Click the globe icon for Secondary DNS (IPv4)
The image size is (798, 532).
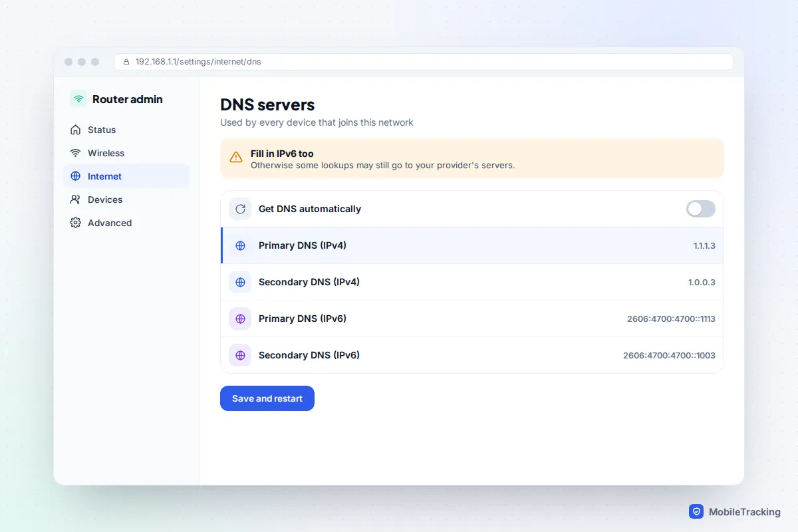coord(240,282)
